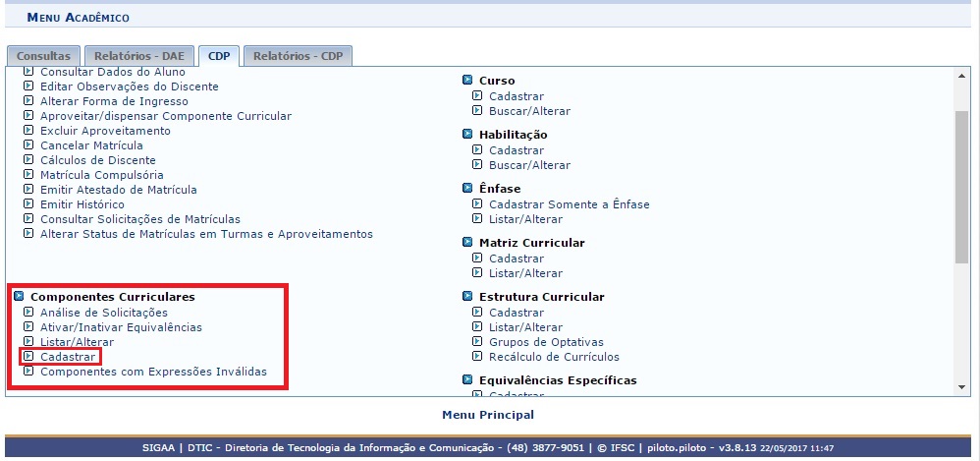Viewport: 980px width, 461px height.
Task: Click the blue icon beside Estrutura Curricular heading
Action: click(467, 297)
